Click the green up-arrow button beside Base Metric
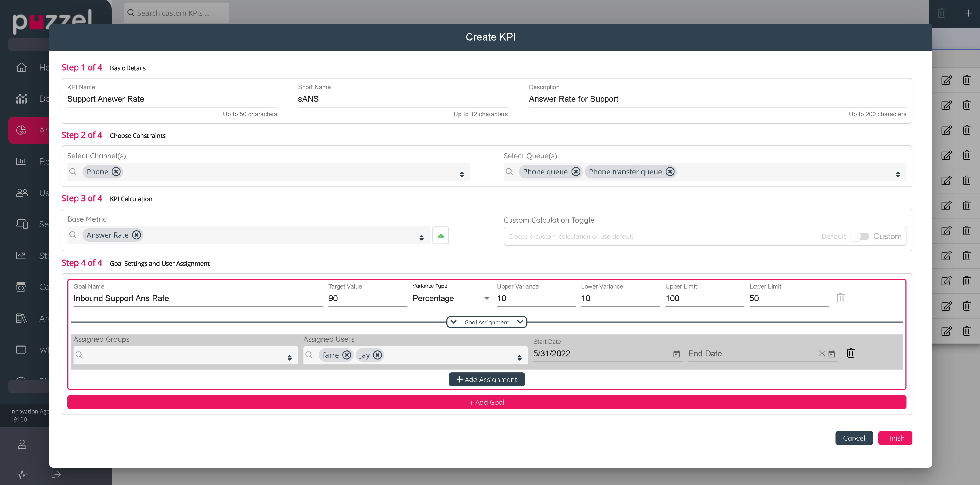980x485 pixels. click(440, 235)
